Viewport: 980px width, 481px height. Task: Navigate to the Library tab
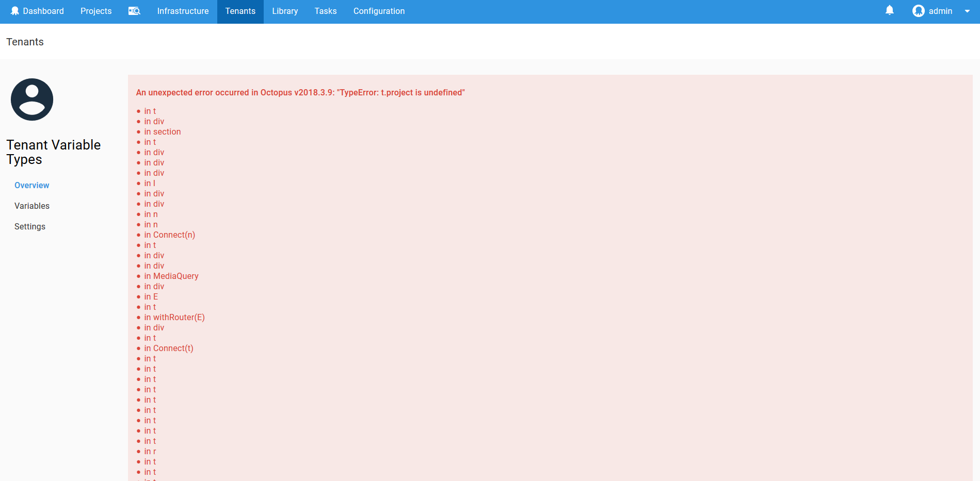point(284,11)
